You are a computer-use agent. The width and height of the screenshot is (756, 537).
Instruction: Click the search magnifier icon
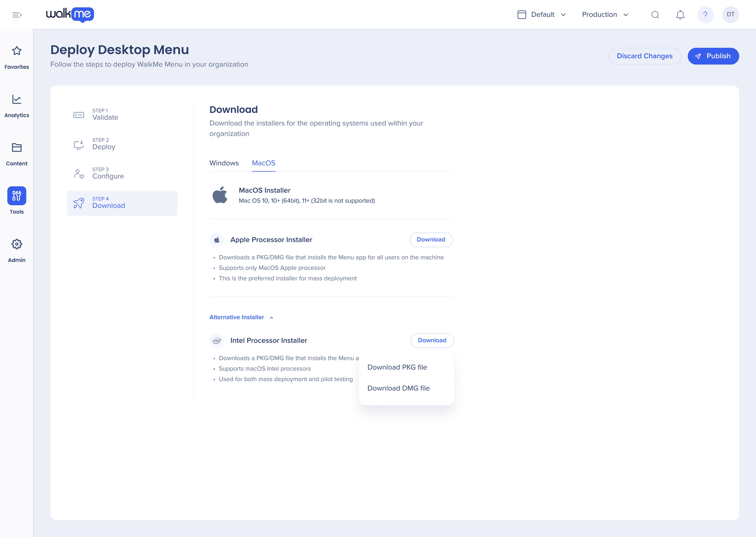(655, 15)
